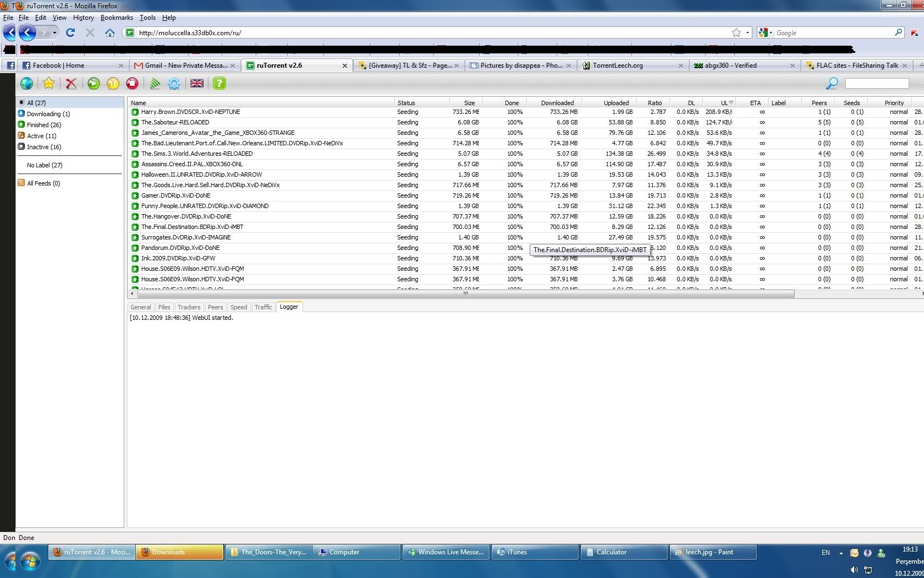Close the ruTorrent v2.6 browser tab
This screenshot has width=924, height=578.
[345, 66]
